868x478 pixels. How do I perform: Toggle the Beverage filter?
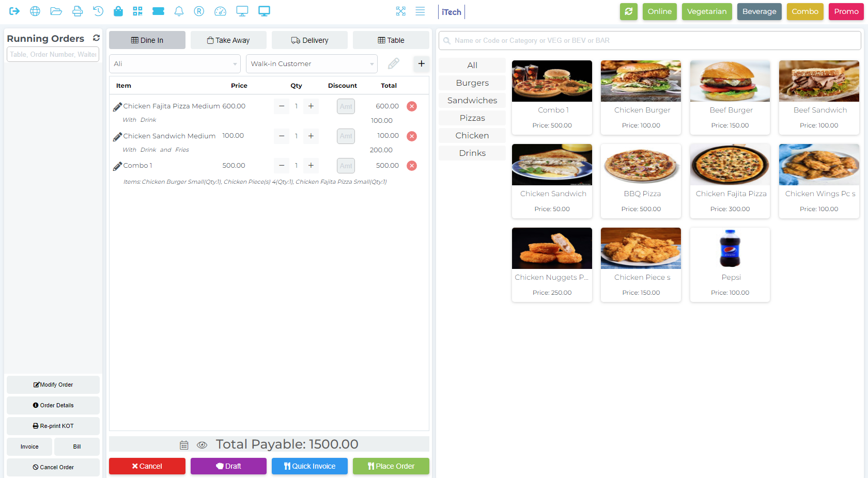click(759, 11)
